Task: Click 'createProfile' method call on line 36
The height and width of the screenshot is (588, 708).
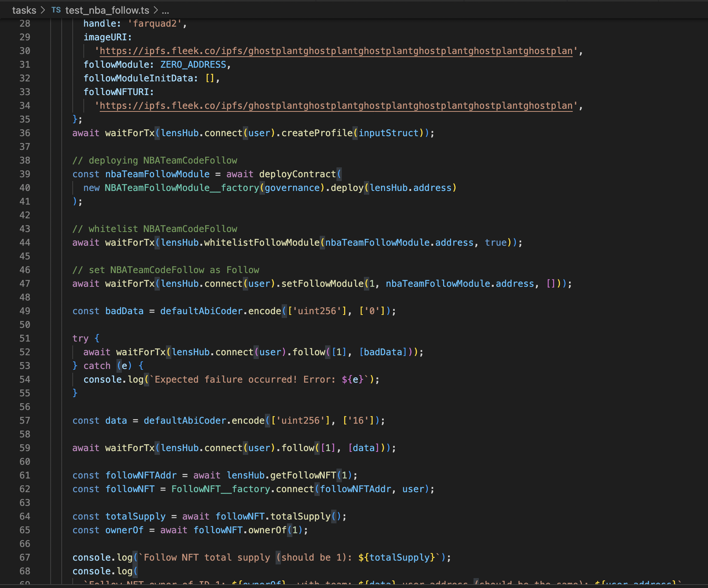Action: 317,133
